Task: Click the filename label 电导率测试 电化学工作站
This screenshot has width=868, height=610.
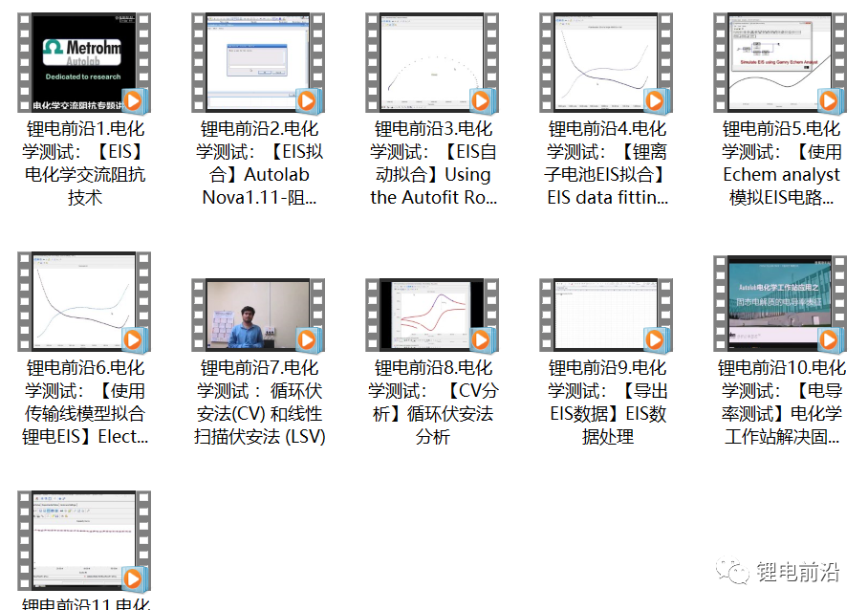Action: point(780,402)
